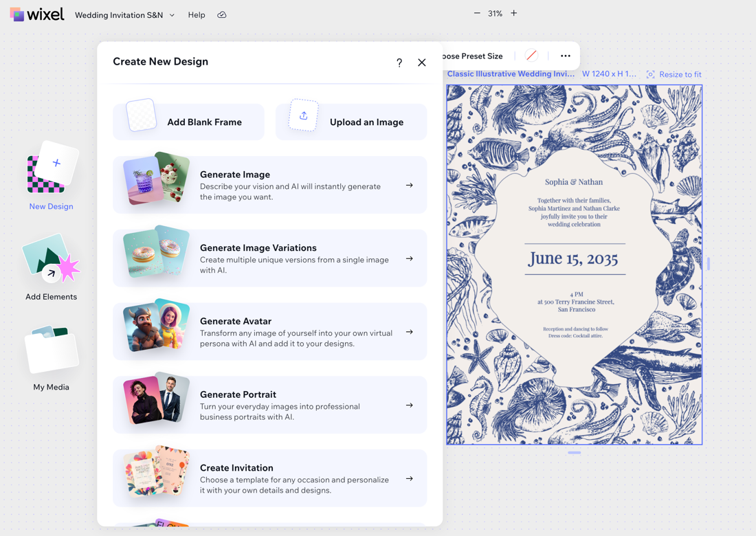
Task: Open the three-dot more options menu
Action: pyautogui.click(x=566, y=56)
